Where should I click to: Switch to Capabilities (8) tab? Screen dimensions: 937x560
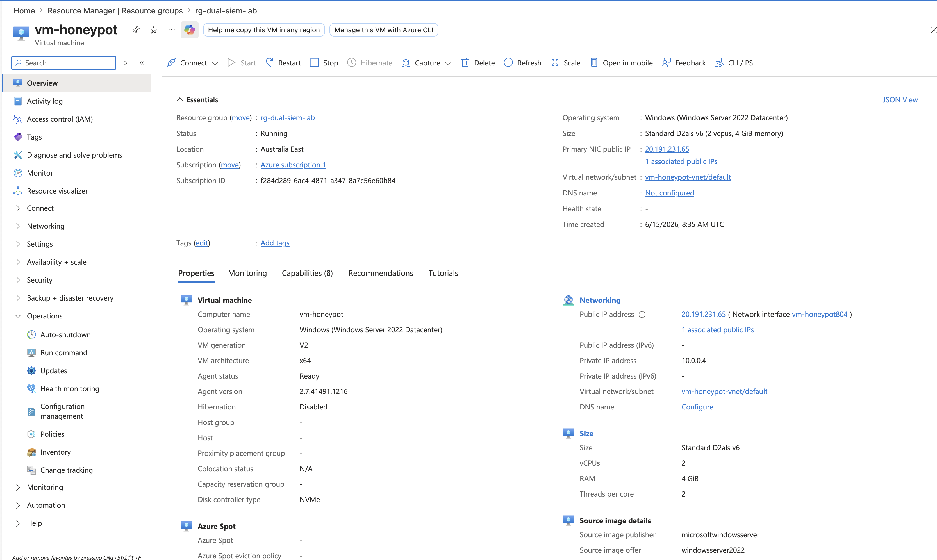(x=308, y=273)
